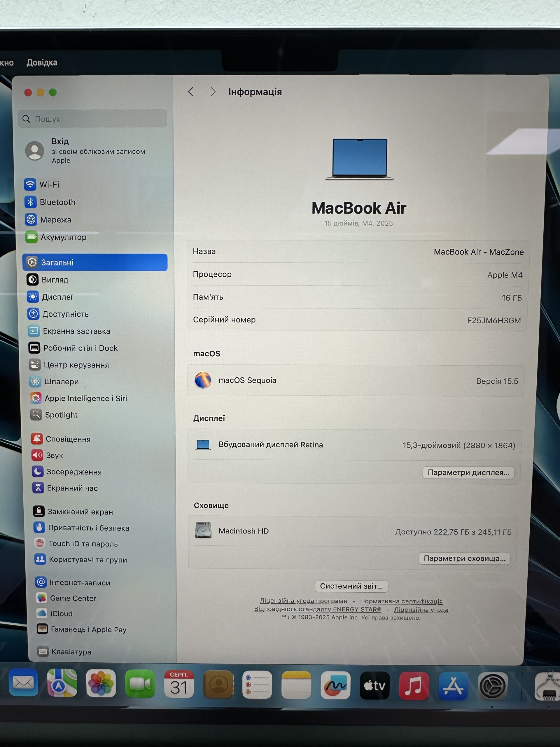The image size is (560, 747).
Task: Go back with the left chevron
Action: click(191, 92)
